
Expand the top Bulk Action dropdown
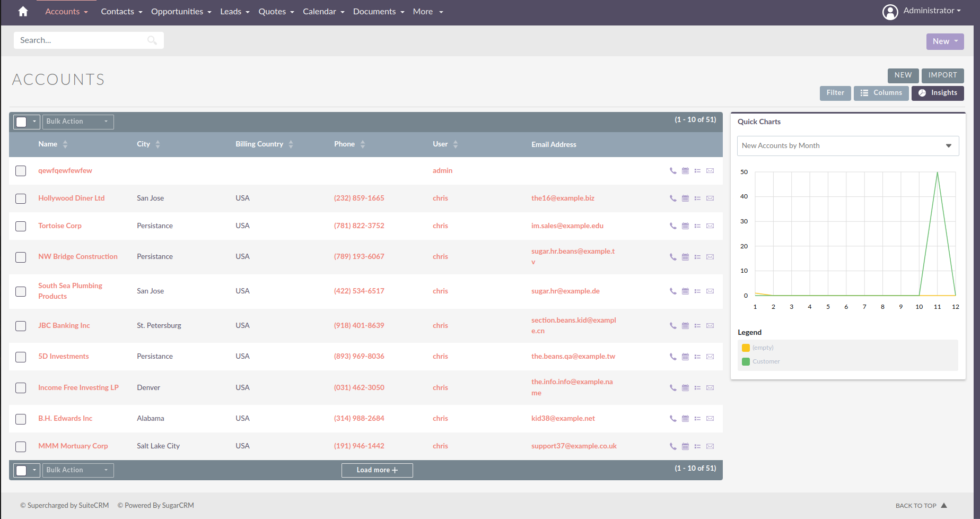coord(77,122)
